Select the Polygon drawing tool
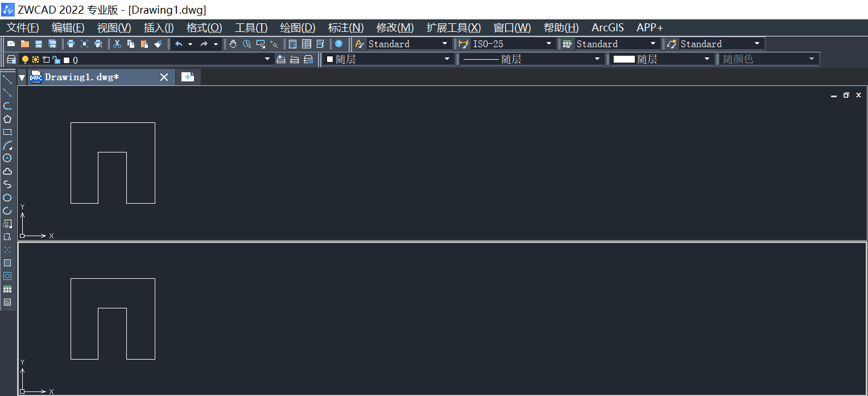Image resolution: width=868 pixels, height=396 pixels. click(x=7, y=119)
